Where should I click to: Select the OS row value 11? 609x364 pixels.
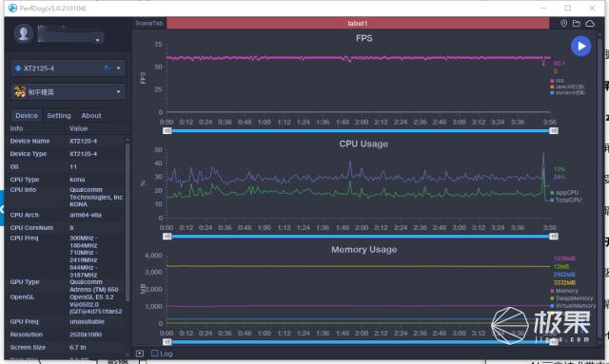click(x=73, y=167)
